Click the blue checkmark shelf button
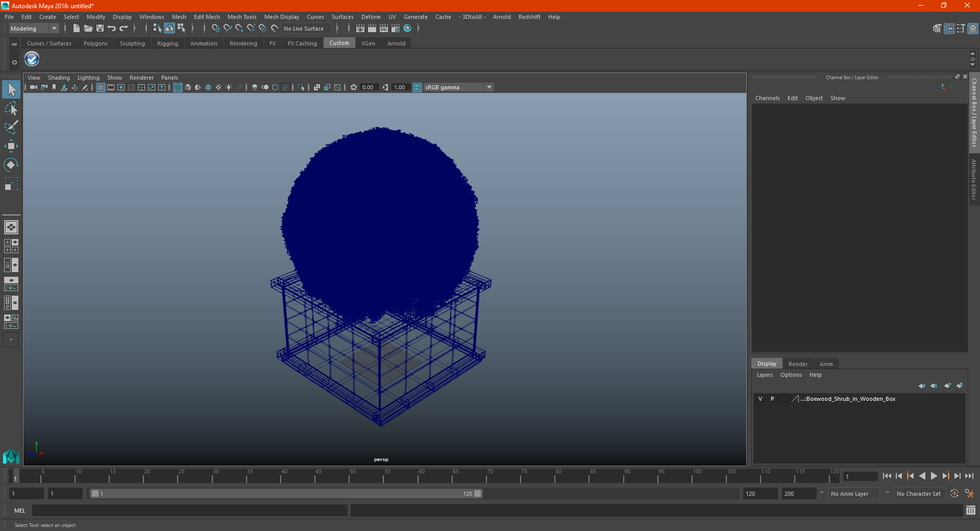Screen dimensions: 980x531 point(32,59)
